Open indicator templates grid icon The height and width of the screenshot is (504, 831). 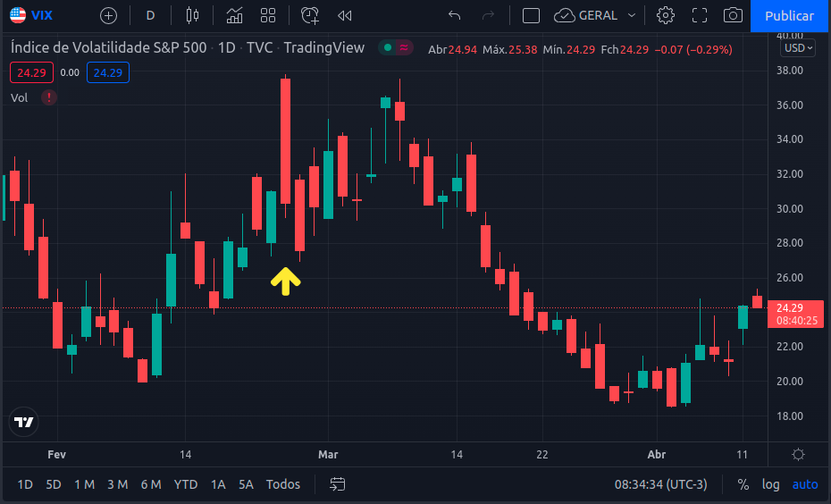click(x=268, y=16)
